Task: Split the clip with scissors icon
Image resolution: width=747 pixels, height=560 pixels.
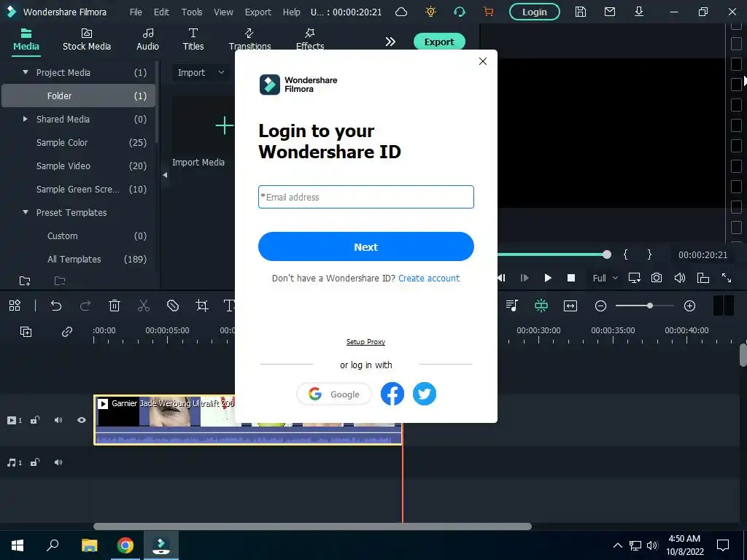Action: pyautogui.click(x=144, y=306)
